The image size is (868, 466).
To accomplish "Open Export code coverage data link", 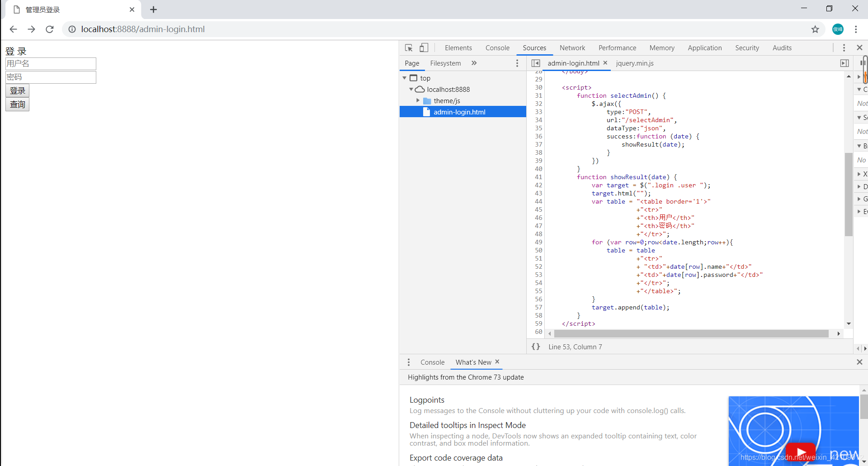I will [x=456, y=458].
